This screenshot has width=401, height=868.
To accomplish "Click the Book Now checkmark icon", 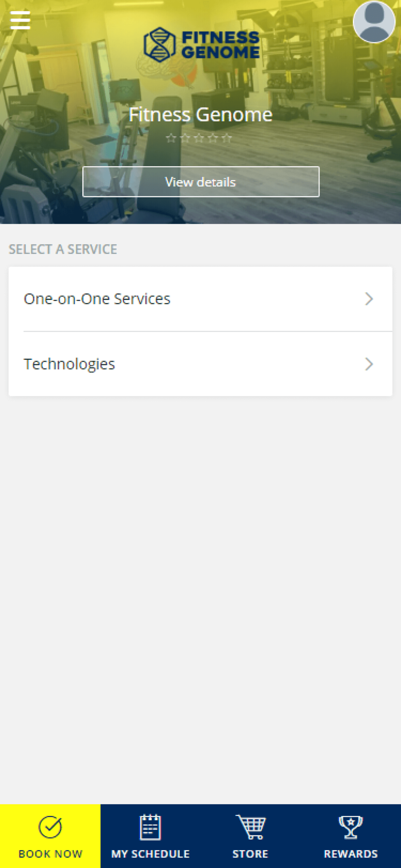I will tap(50, 827).
